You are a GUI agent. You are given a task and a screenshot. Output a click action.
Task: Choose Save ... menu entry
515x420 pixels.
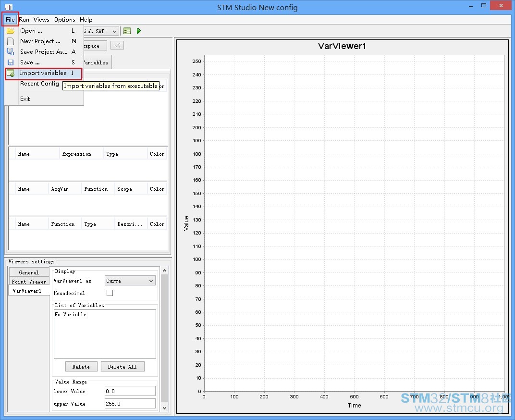pos(44,62)
